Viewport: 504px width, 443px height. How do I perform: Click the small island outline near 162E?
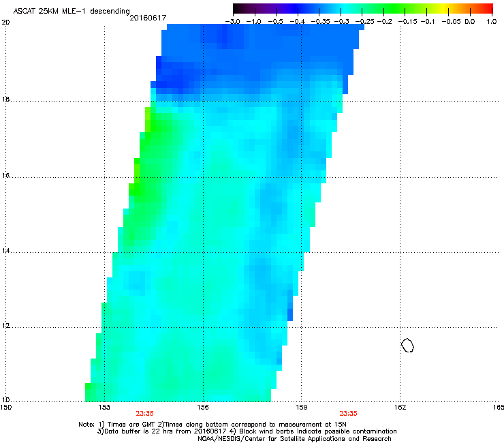407,345
